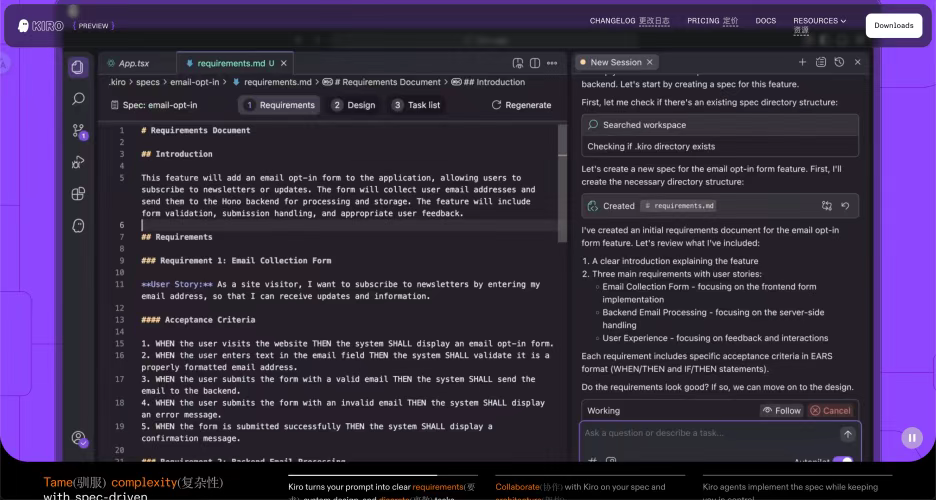This screenshot has height=500, width=936.
Task: Click the Regenerate button
Action: (x=521, y=105)
